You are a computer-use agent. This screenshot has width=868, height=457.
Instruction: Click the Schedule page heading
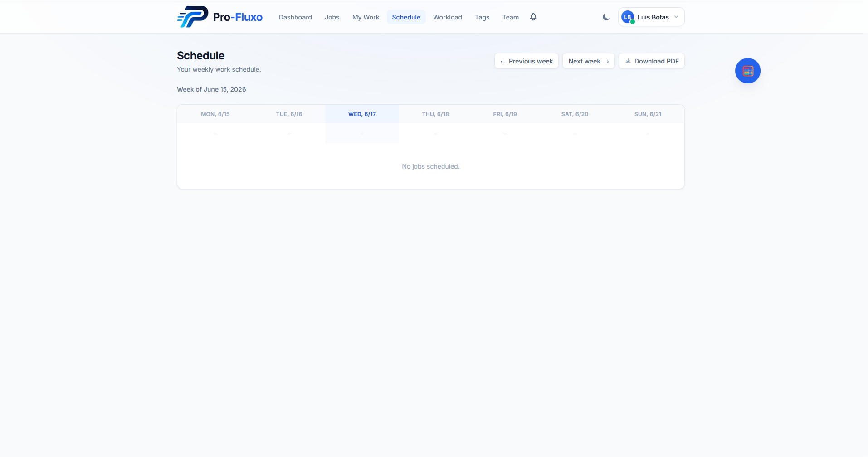coord(201,56)
